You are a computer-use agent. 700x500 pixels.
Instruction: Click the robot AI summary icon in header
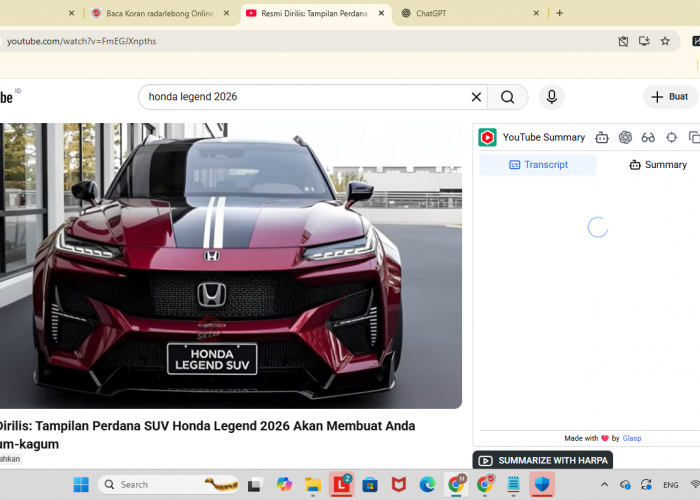click(x=602, y=138)
